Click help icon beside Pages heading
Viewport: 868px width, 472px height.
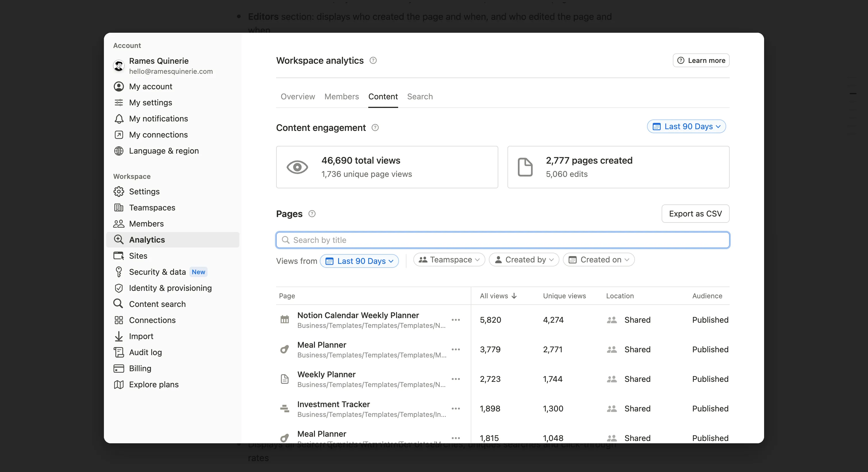point(312,214)
